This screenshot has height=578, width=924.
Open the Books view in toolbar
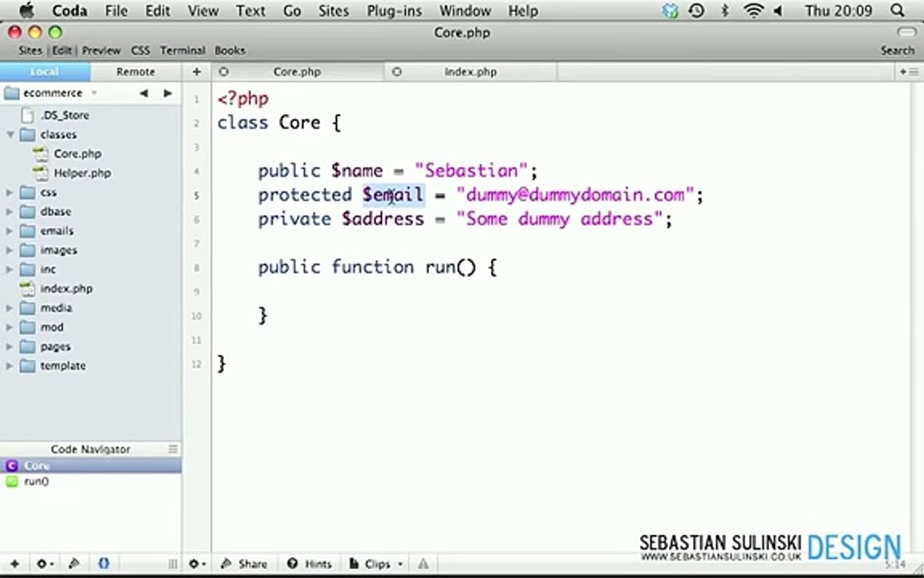click(230, 51)
